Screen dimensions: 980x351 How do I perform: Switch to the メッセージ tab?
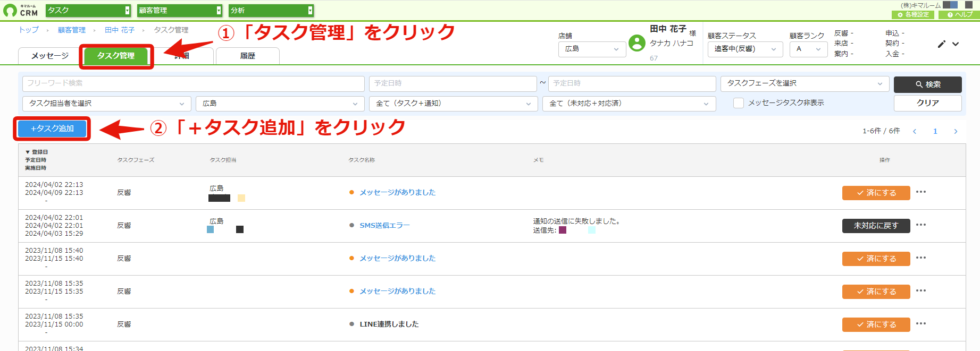tap(50, 56)
